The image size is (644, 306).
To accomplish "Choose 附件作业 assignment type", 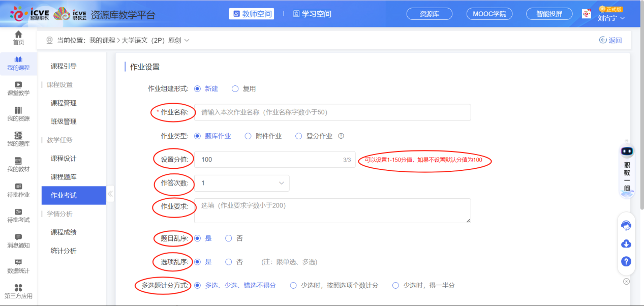I will [x=248, y=136].
